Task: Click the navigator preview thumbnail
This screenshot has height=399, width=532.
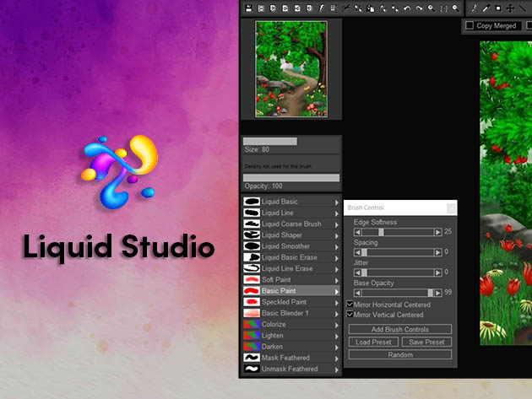Action: [291, 69]
